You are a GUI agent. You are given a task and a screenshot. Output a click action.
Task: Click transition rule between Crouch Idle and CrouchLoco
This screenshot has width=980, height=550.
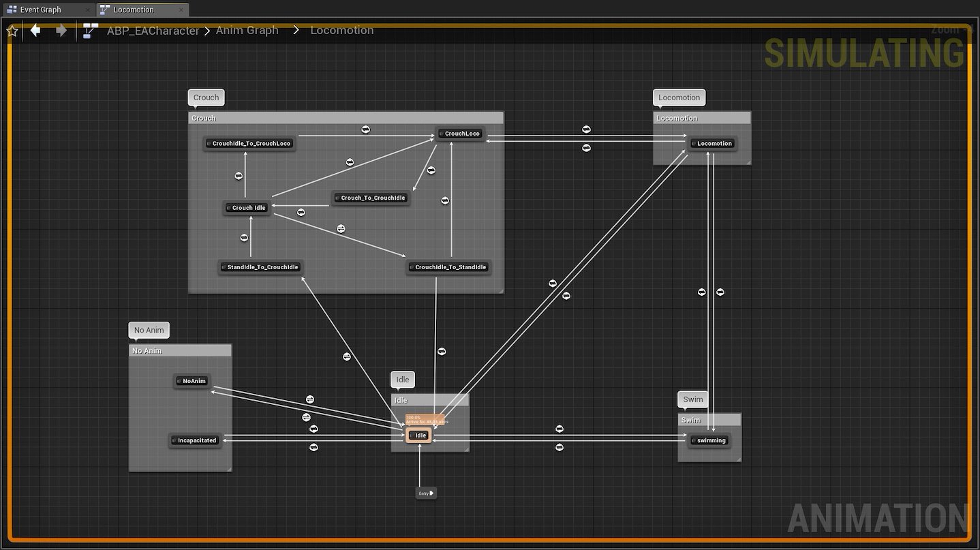click(350, 162)
